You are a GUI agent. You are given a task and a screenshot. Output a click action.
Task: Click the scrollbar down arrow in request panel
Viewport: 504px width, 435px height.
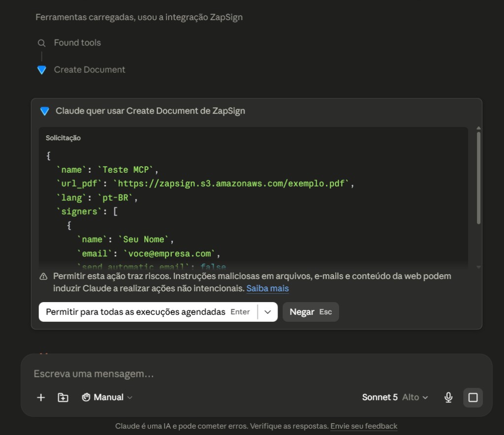478,267
